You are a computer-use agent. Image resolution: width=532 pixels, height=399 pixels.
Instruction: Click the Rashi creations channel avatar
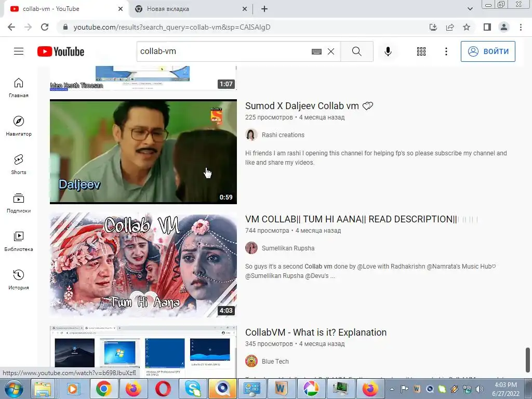[x=251, y=135]
